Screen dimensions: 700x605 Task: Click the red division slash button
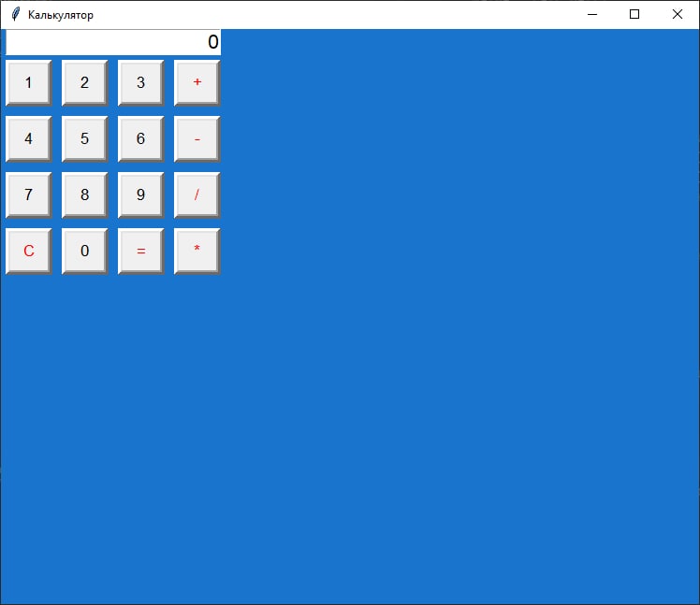197,195
